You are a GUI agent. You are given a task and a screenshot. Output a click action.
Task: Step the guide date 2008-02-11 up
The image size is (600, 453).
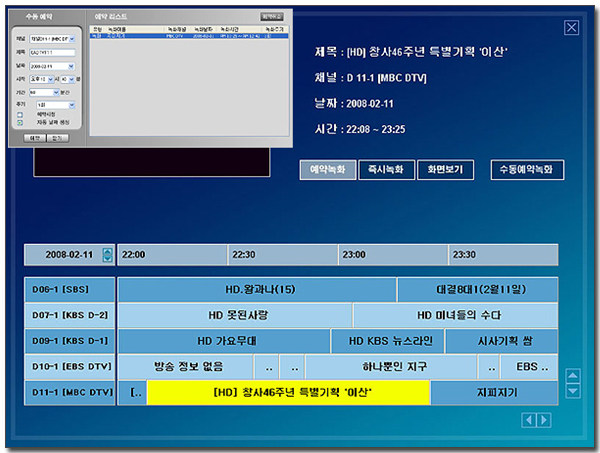pyautogui.click(x=108, y=251)
